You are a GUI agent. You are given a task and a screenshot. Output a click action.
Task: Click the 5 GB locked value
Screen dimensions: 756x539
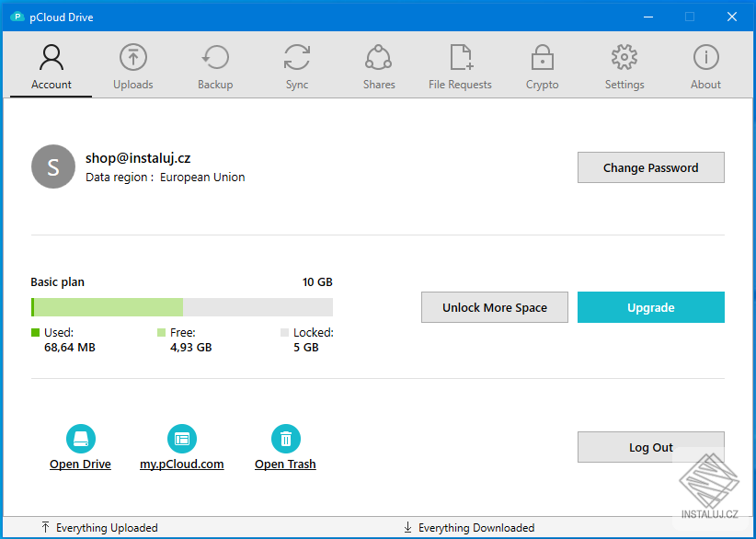[306, 347]
